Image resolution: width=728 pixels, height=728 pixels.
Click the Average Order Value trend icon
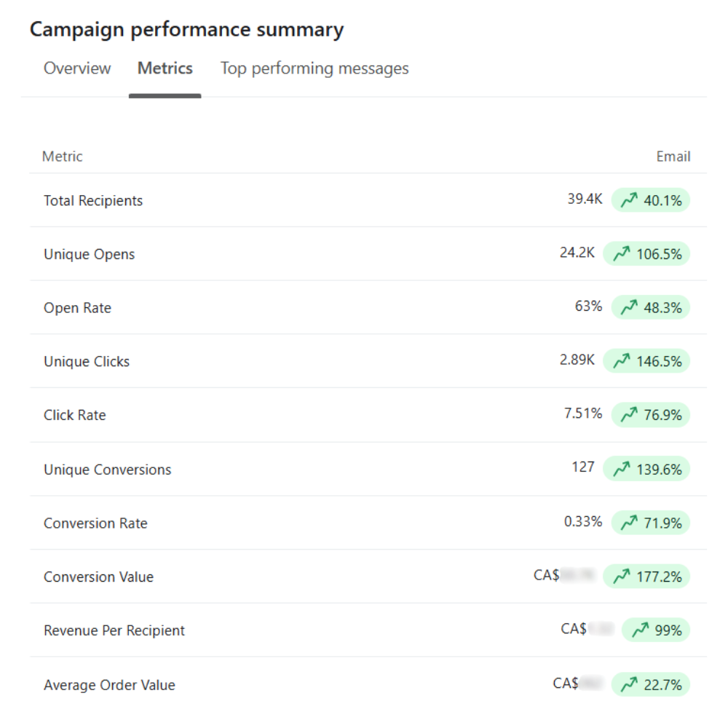(629, 685)
